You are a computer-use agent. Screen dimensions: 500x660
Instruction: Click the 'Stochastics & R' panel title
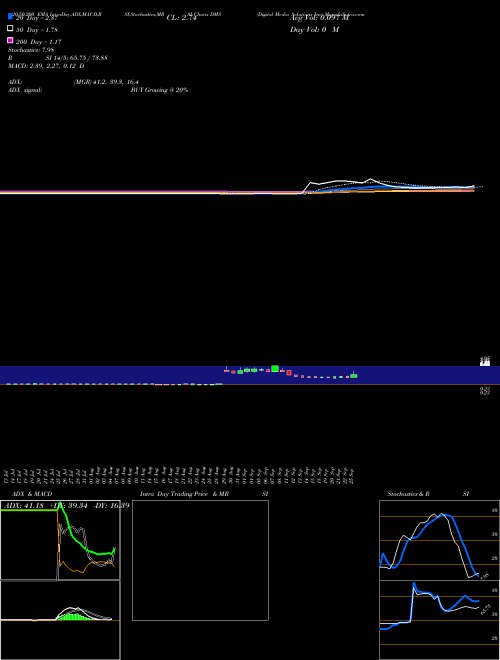pyautogui.click(x=408, y=494)
